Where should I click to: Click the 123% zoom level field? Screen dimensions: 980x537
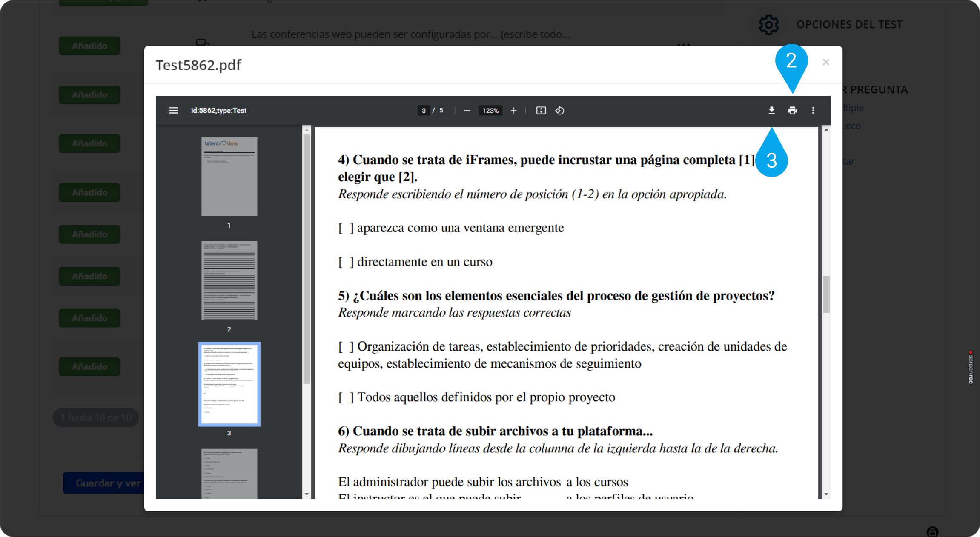click(490, 111)
